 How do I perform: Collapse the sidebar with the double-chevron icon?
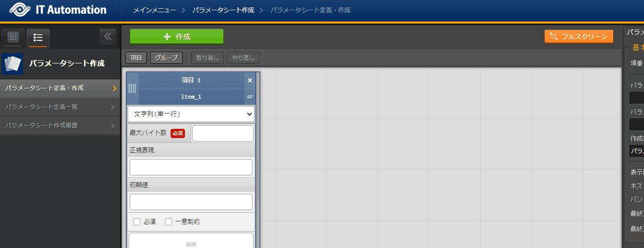(107, 37)
